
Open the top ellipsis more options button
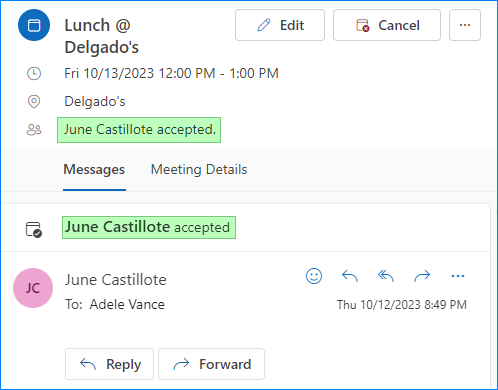(x=465, y=25)
